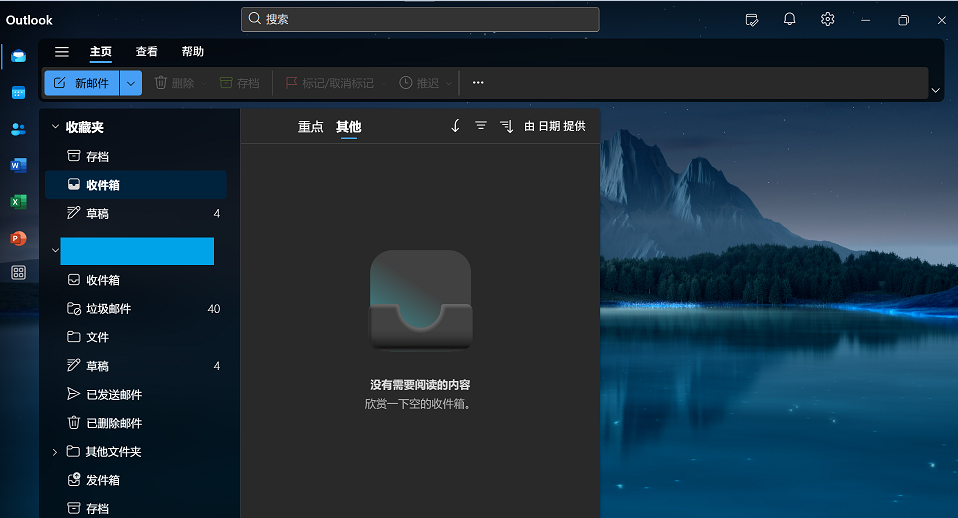
Task: Open the 已删除邮件 folder
Action: point(136,423)
